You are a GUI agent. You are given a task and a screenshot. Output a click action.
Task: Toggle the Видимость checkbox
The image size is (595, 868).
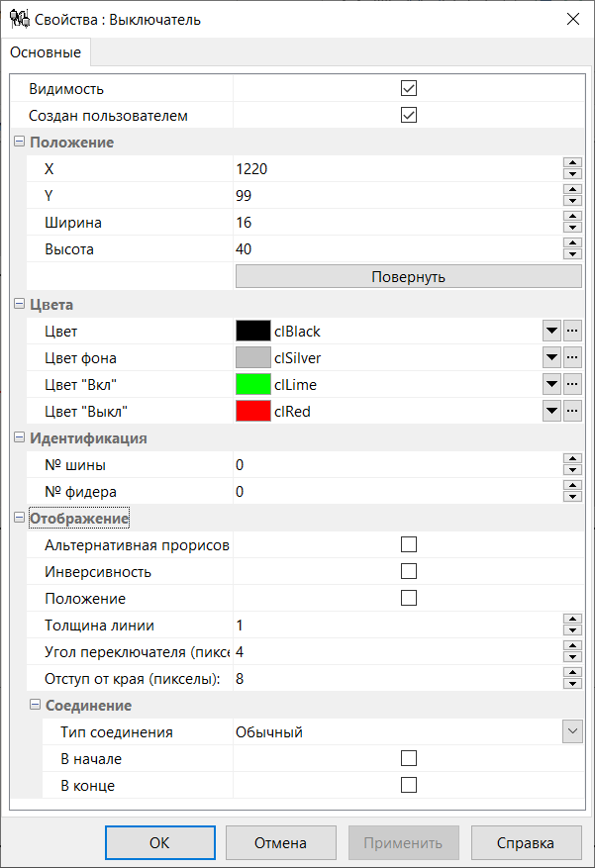pyautogui.click(x=409, y=88)
